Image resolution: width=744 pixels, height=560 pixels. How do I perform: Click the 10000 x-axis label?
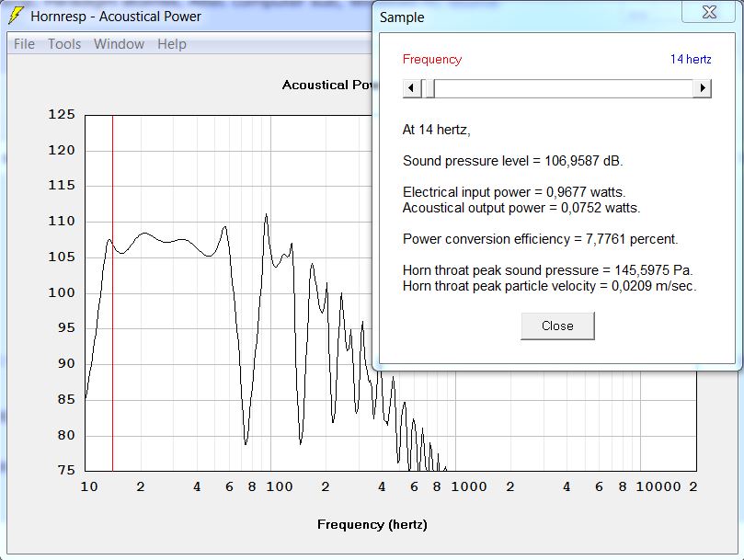tap(658, 487)
